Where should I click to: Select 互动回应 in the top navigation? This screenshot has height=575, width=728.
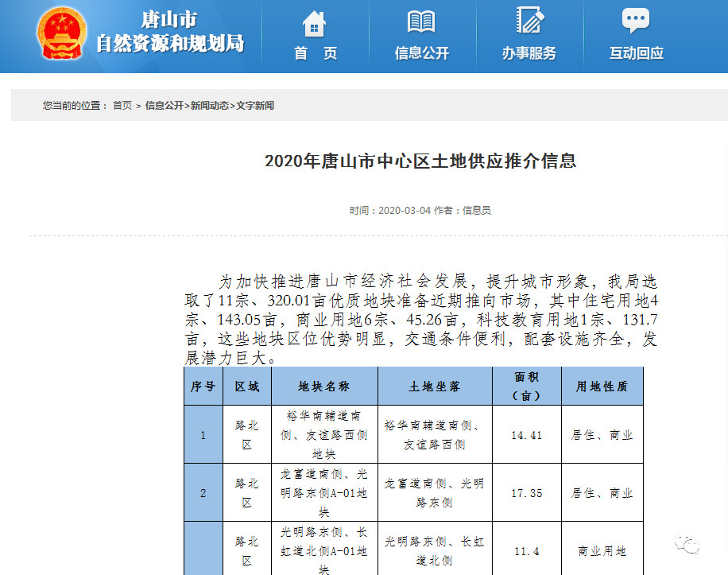637,53
